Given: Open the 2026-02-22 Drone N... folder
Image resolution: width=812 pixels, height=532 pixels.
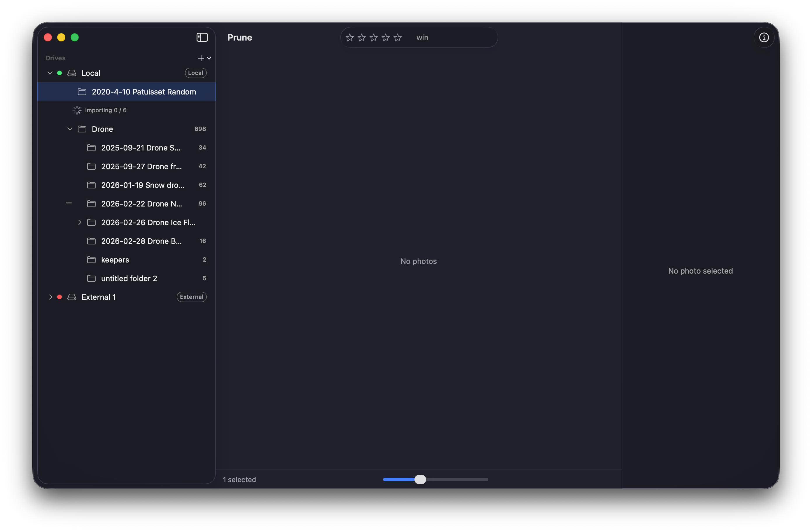Looking at the screenshot, I should [x=127, y=204].
